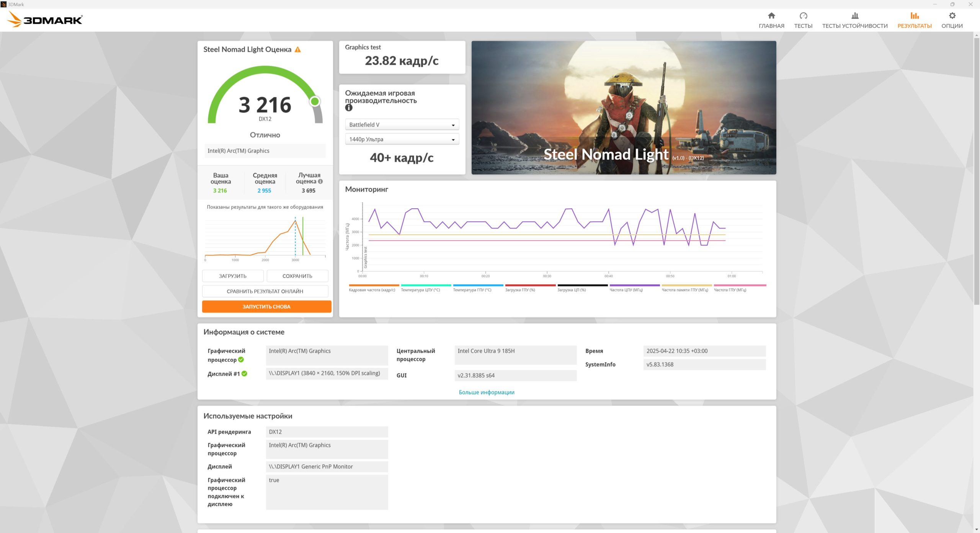Click the Используемые настройки heading
This screenshot has width=980, height=533.
[x=248, y=416]
